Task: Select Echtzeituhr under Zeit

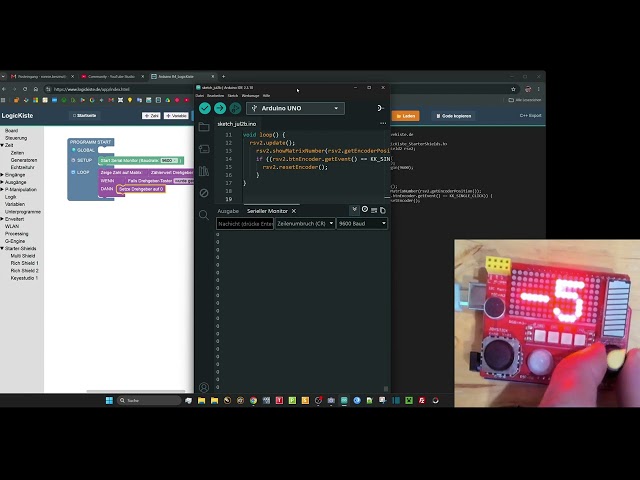Action: 22,167
